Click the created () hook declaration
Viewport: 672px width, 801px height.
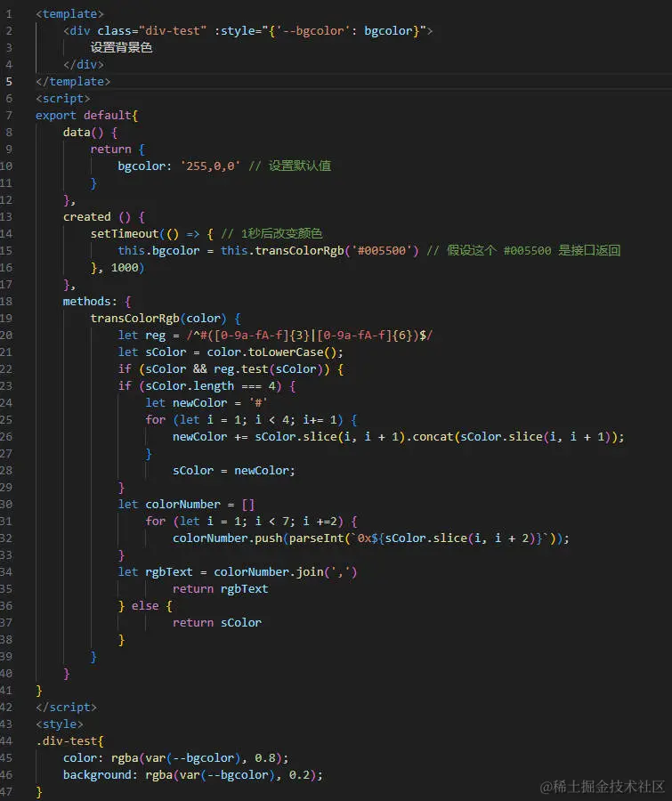coord(104,216)
